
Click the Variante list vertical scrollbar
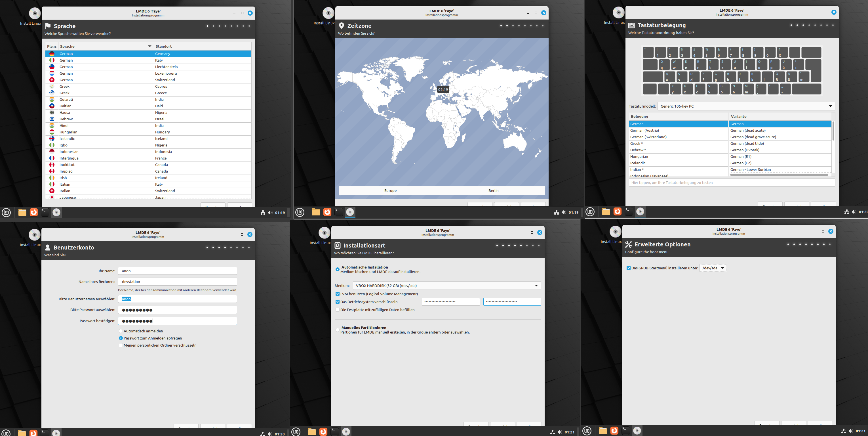pyautogui.click(x=833, y=131)
